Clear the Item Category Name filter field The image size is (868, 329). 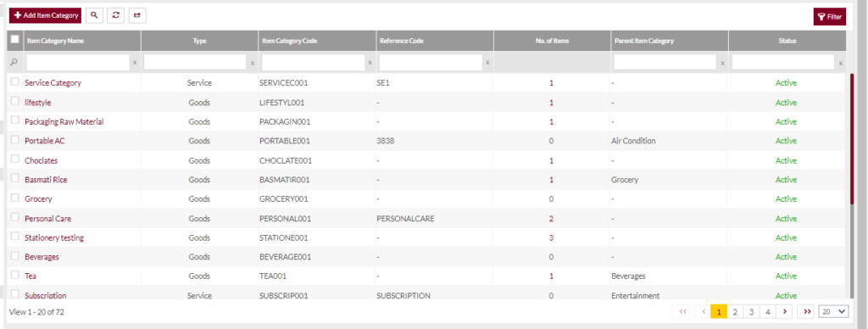135,63
